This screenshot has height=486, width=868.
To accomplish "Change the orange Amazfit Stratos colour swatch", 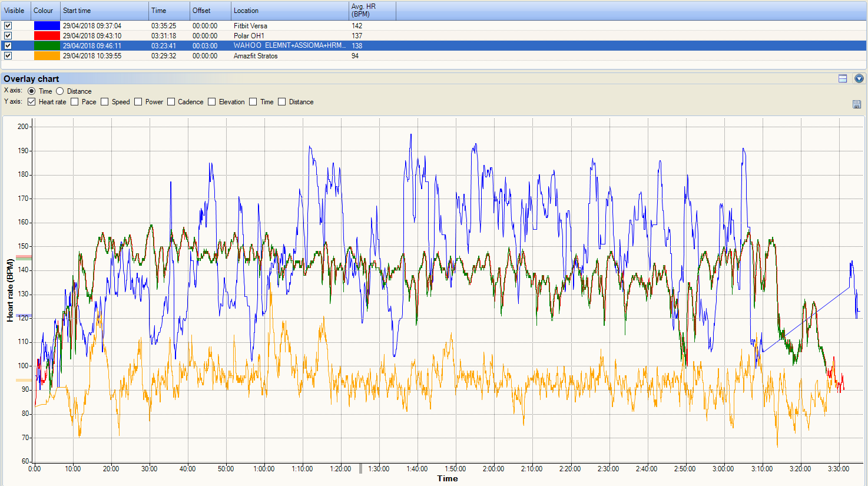I will (47, 56).
